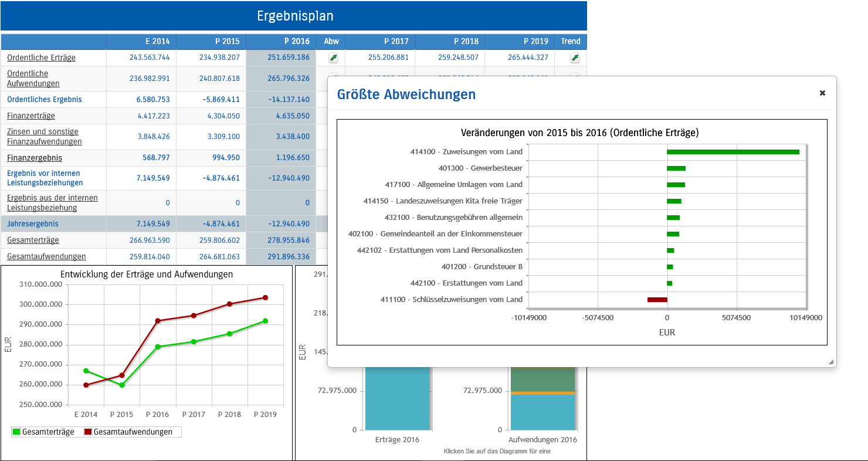Close the Größte Abweichungen dialog

[822, 93]
